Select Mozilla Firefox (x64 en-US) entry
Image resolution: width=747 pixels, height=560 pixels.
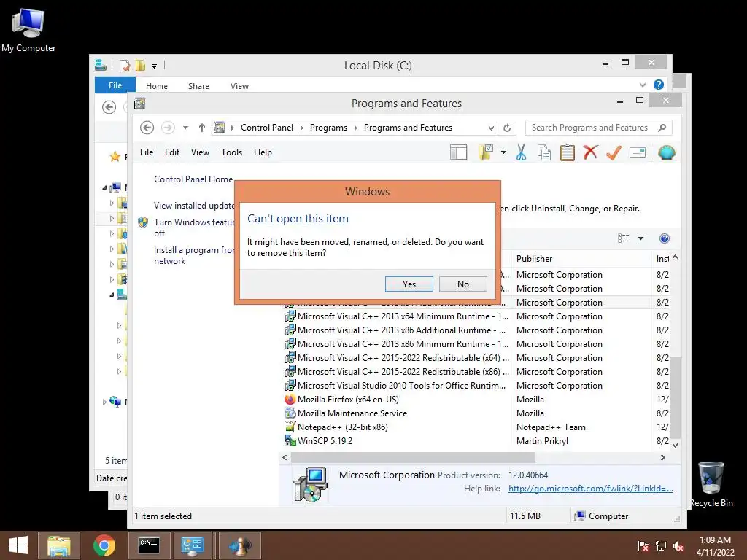tap(348, 400)
